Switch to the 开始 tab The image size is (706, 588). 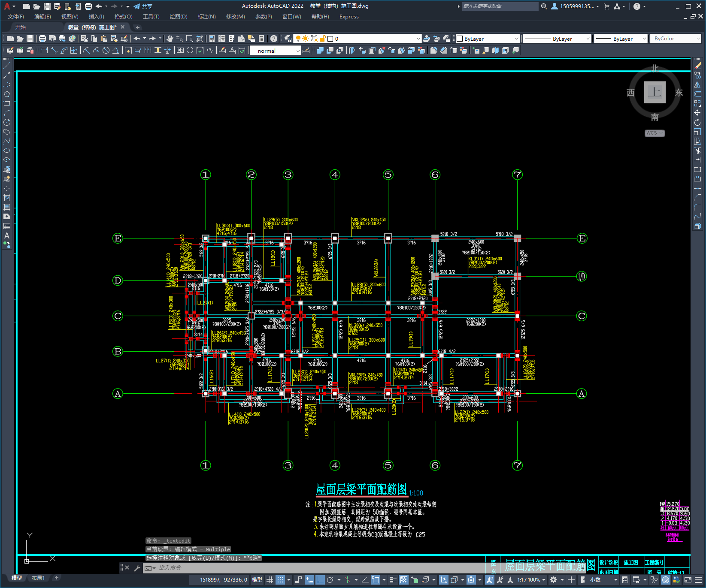[20, 27]
